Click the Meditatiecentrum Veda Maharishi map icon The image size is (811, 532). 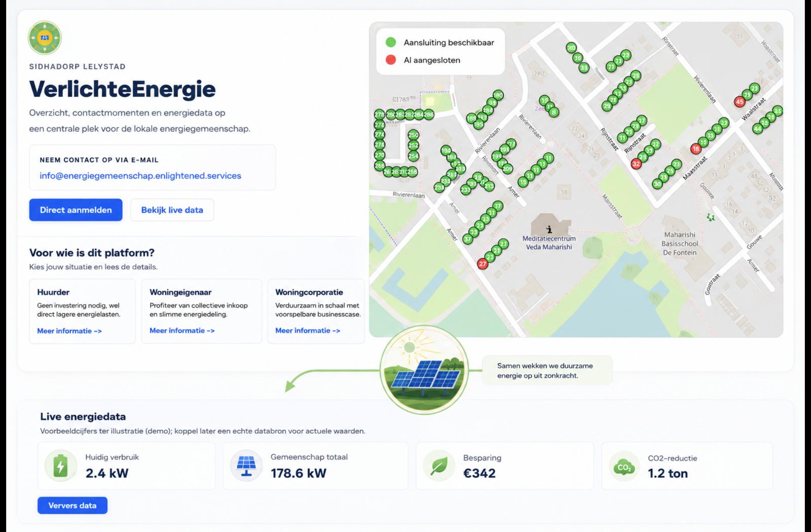pyautogui.click(x=549, y=230)
